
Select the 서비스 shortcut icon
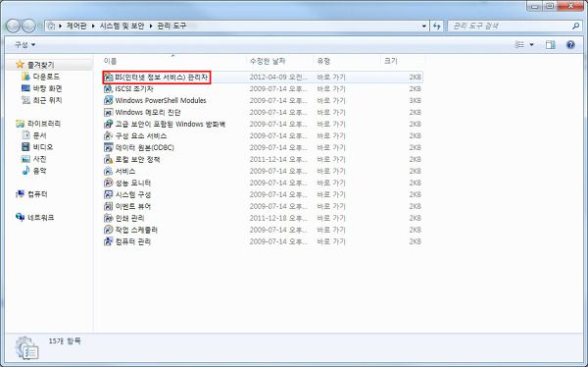point(109,172)
